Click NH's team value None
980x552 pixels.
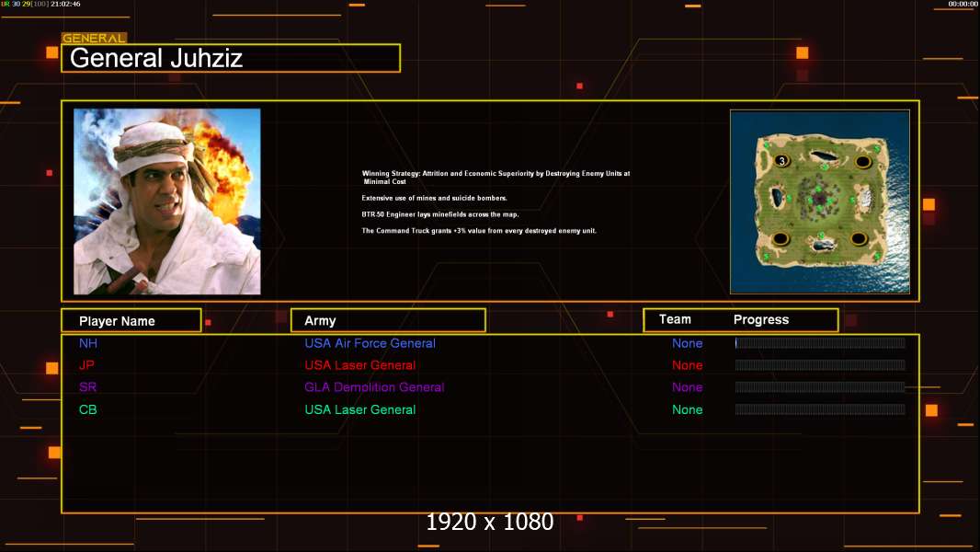click(688, 343)
